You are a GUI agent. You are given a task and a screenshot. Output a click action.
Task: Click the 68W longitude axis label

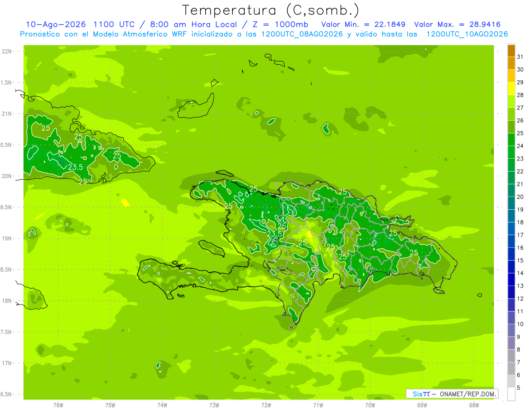tap(474, 405)
